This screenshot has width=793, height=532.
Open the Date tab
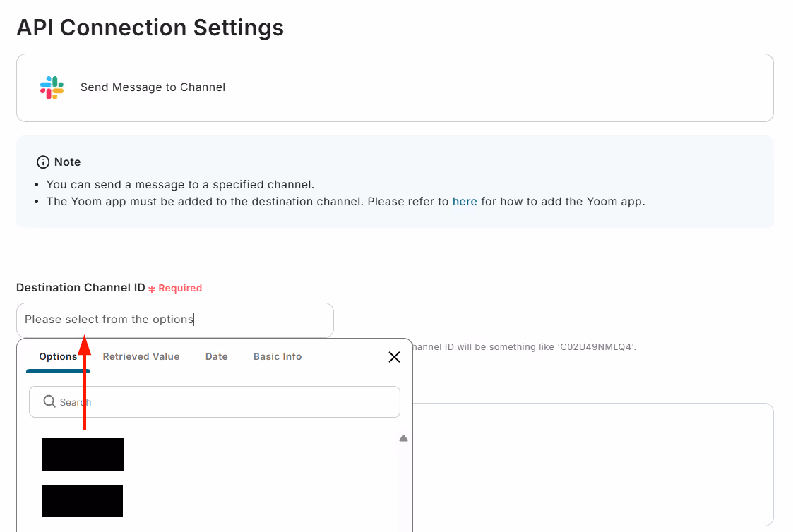point(216,357)
